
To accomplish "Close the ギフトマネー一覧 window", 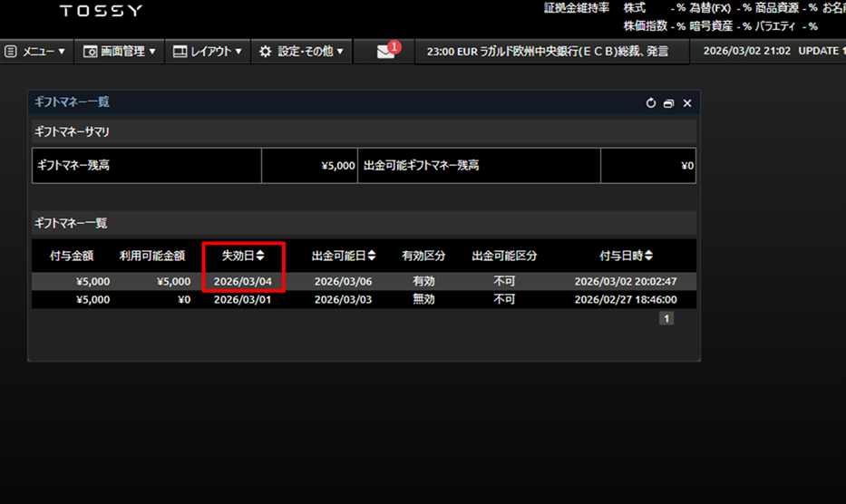I will [687, 103].
